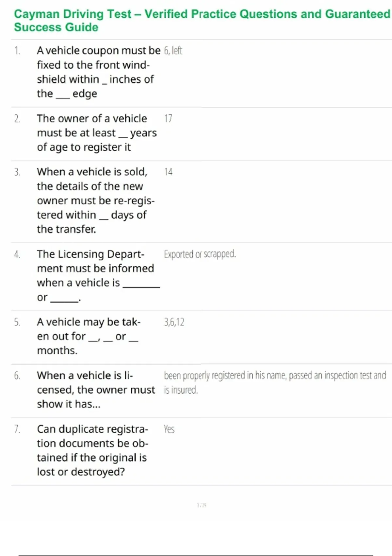Click the answer "Exported or scrapped."
This screenshot has height=556, width=392.
point(200,254)
